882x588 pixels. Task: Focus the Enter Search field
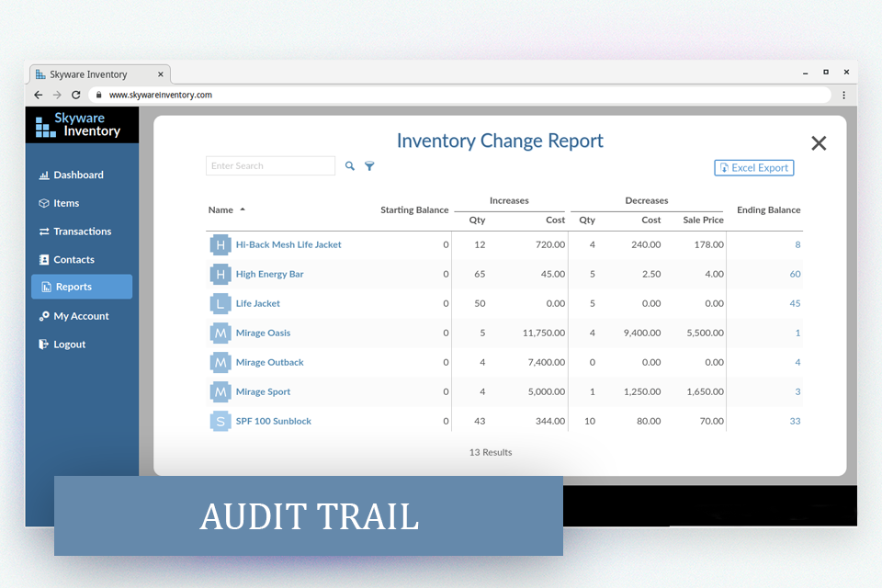click(270, 166)
